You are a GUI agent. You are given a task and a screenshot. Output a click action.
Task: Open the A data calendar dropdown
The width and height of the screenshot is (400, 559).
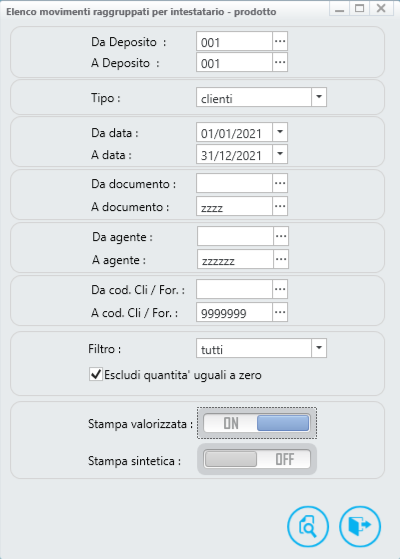[280, 154]
